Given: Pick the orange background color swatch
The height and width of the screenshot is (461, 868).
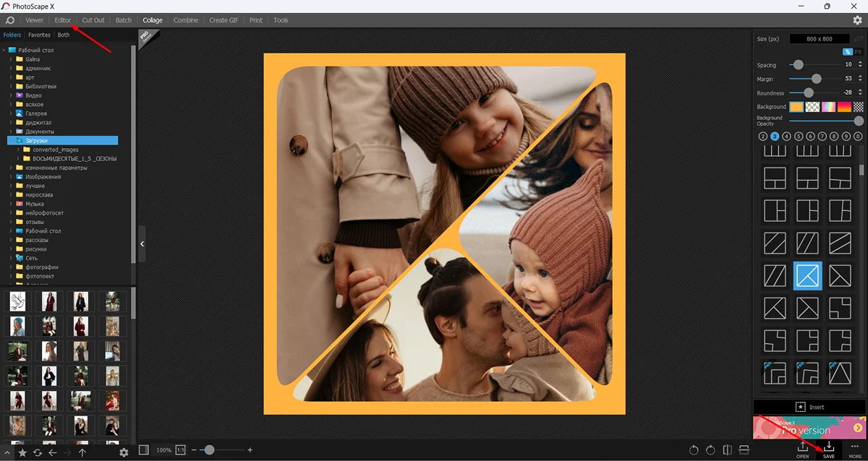Looking at the screenshot, I should click(796, 107).
